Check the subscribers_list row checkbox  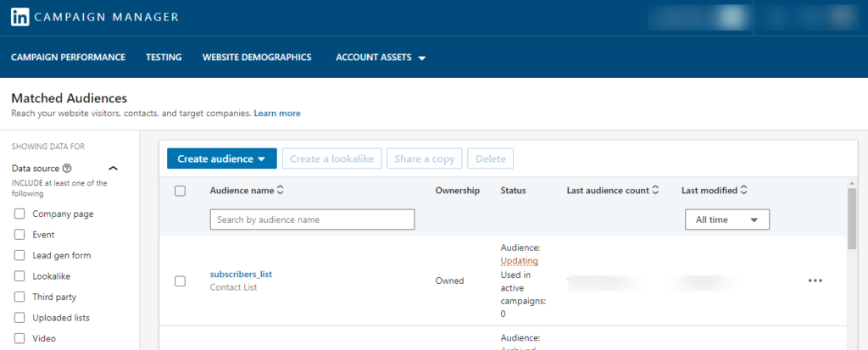pyautogui.click(x=180, y=281)
